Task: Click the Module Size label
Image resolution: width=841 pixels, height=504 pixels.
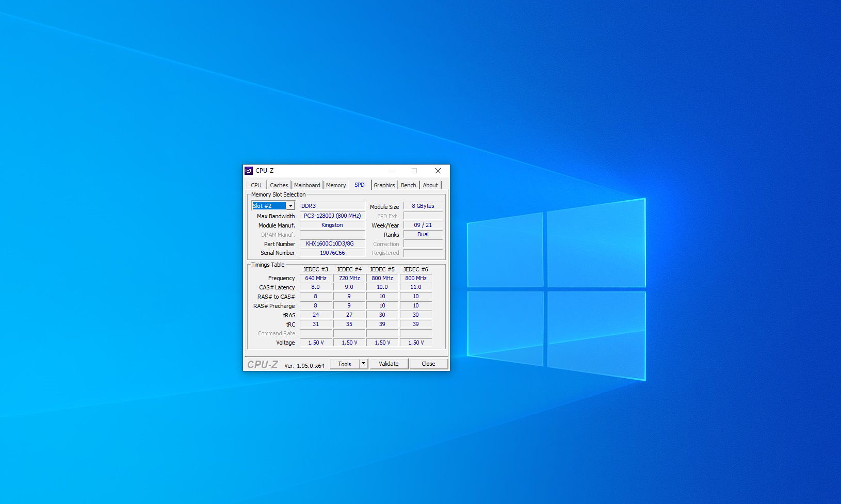Action: pyautogui.click(x=384, y=207)
